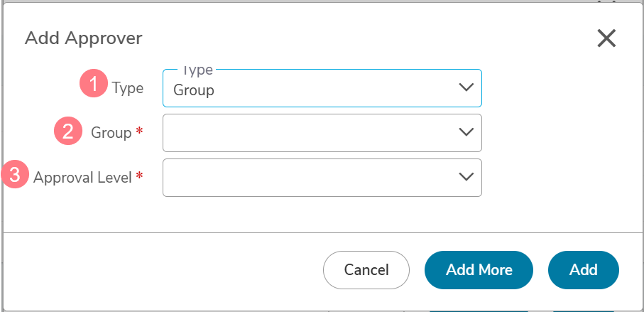Click the chevron arrow in Approval Level field
The width and height of the screenshot is (644, 312).
click(x=466, y=177)
